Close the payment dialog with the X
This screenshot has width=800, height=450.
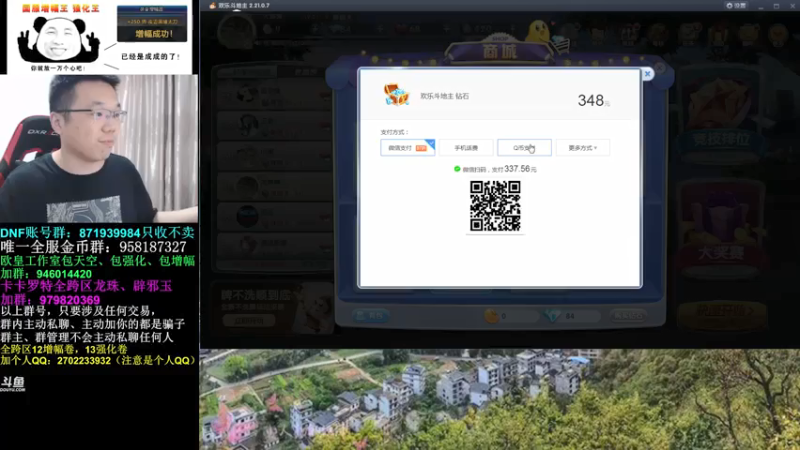pyautogui.click(x=647, y=74)
